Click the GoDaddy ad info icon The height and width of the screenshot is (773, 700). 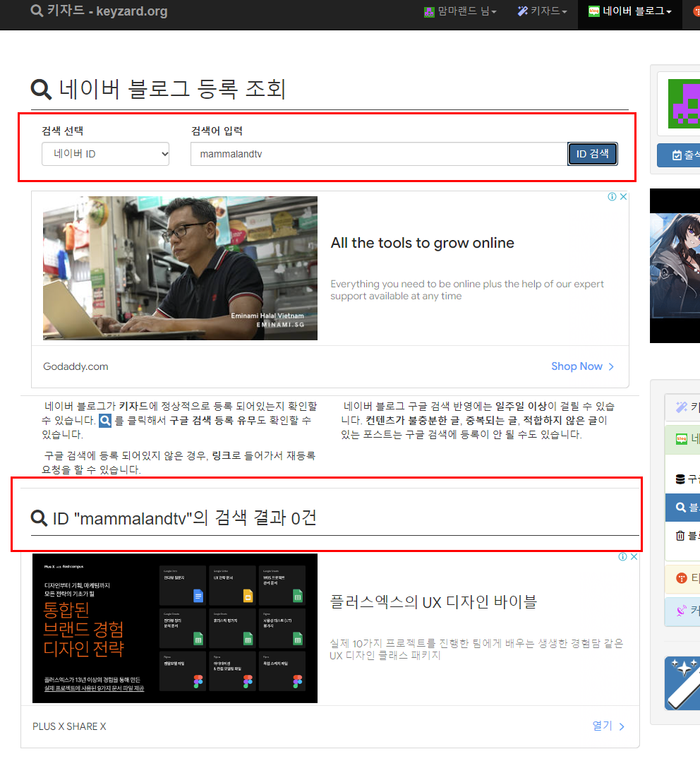pyautogui.click(x=612, y=197)
